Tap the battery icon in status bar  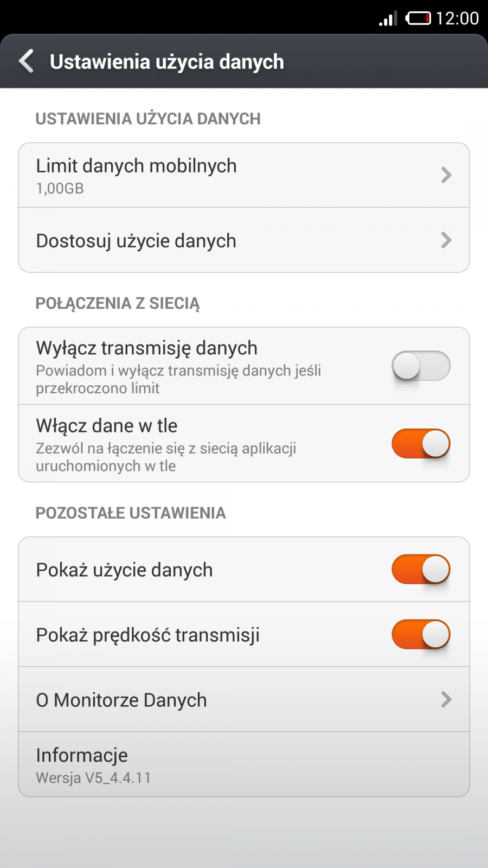click(x=418, y=19)
